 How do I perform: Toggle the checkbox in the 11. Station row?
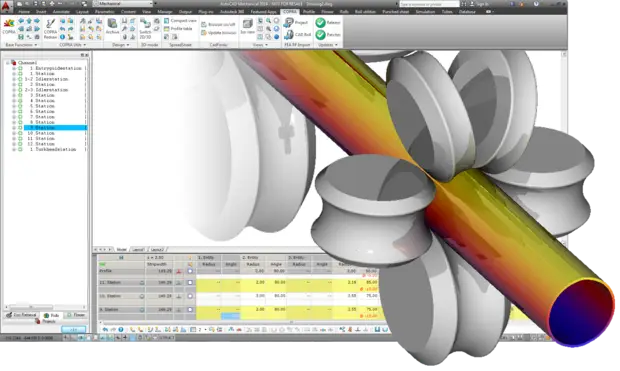tap(190, 283)
